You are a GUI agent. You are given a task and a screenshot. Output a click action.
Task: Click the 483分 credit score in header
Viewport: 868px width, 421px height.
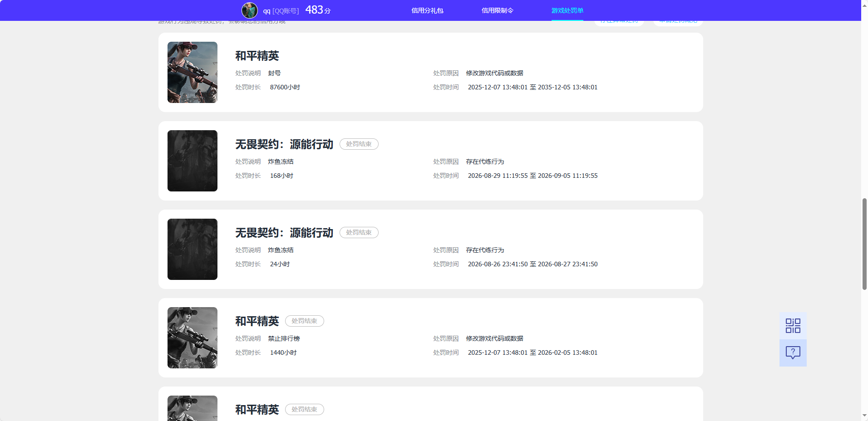pyautogui.click(x=318, y=10)
